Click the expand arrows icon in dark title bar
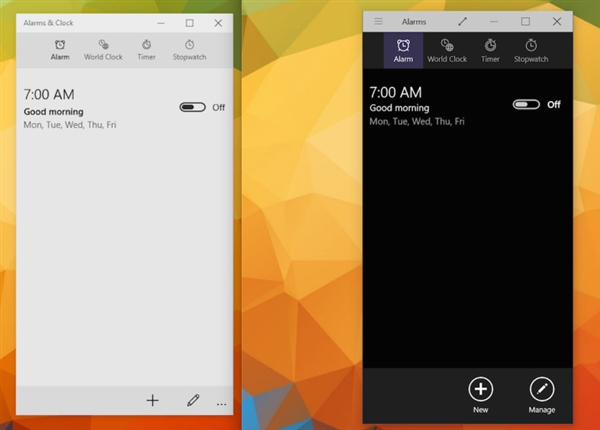The height and width of the screenshot is (430, 600). tap(463, 21)
